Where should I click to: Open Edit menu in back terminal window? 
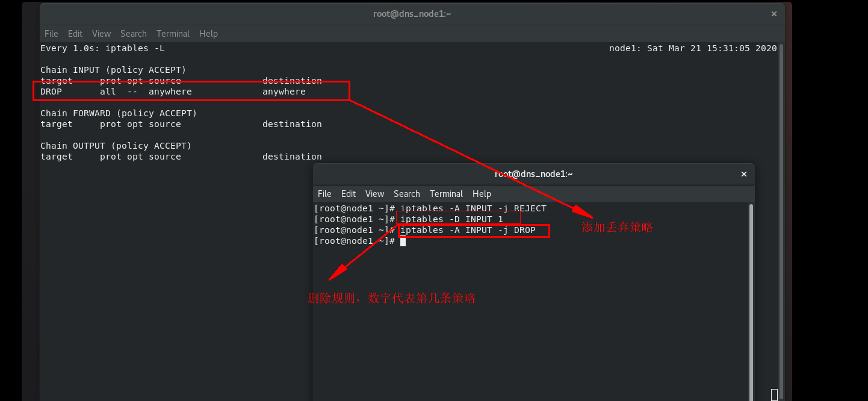[75, 34]
